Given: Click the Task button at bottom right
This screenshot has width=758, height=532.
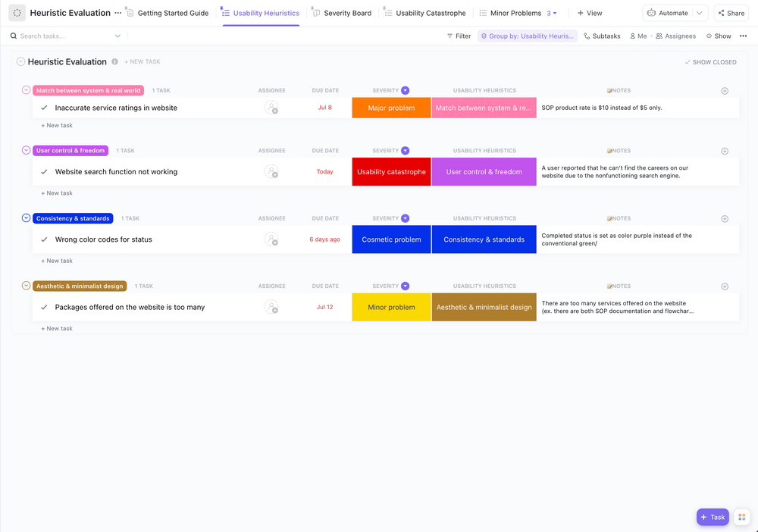Looking at the screenshot, I should [712, 516].
